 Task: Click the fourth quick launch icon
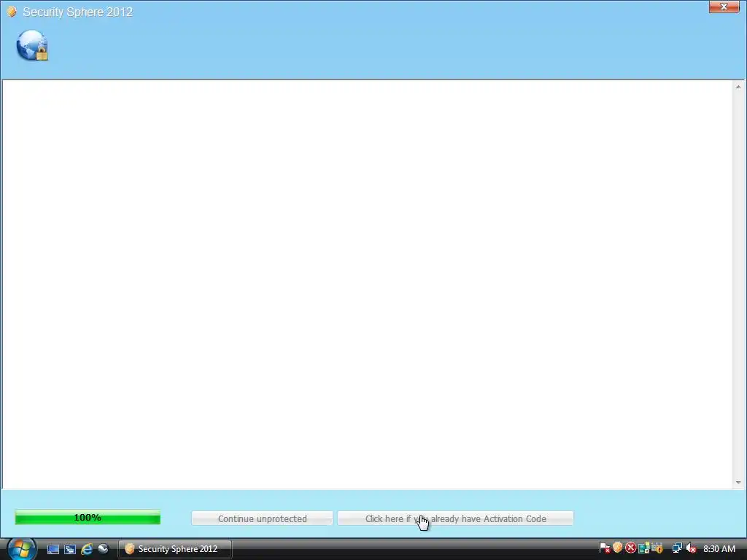103,549
